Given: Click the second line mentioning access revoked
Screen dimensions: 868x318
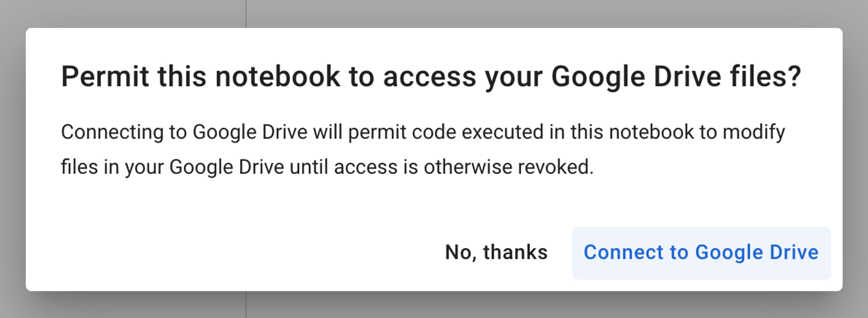Looking at the screenshot, I should pyautogui.click(x=327, y=167).
